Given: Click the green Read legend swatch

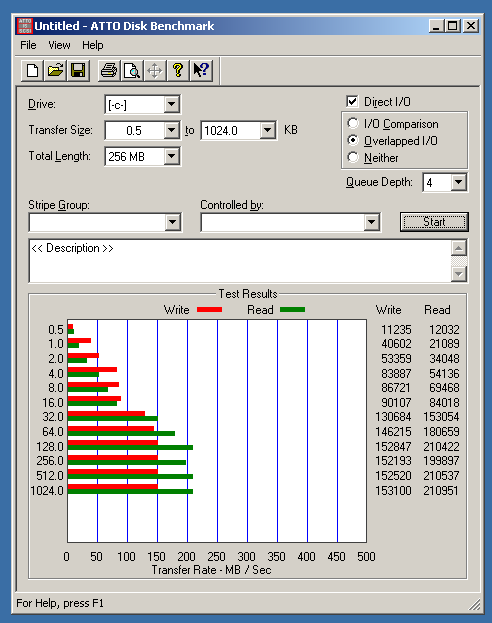Looking at the screenshot, I should click(x=292, y=310).
